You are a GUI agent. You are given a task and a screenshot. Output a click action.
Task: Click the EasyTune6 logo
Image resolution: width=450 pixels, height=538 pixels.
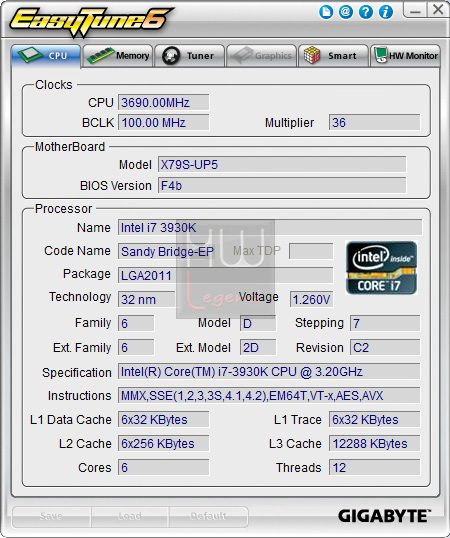point(91,21)
